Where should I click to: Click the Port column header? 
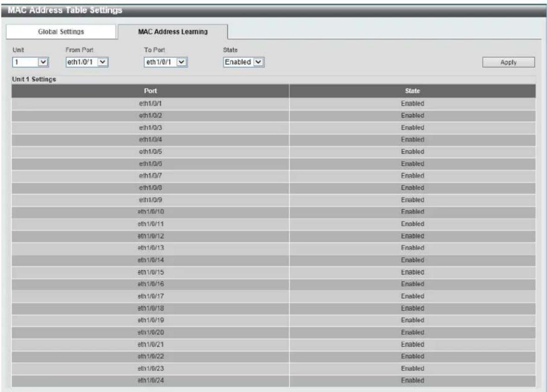(x=151, y=91)
